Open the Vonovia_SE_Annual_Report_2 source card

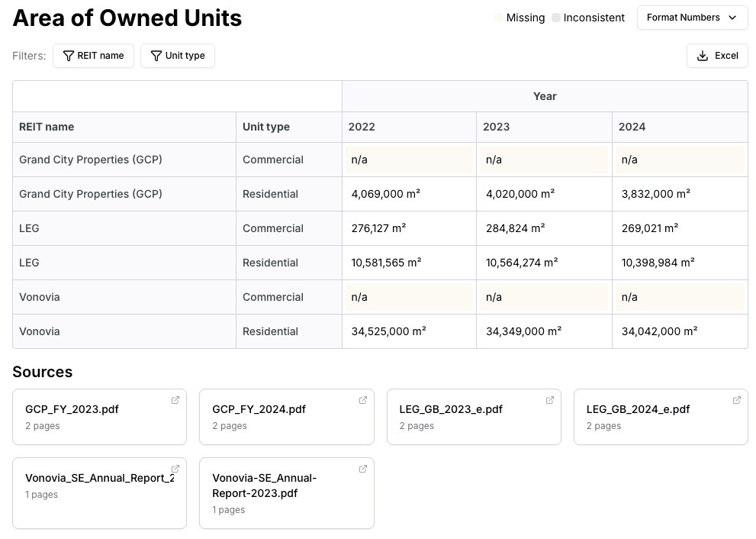pos(99,493)
